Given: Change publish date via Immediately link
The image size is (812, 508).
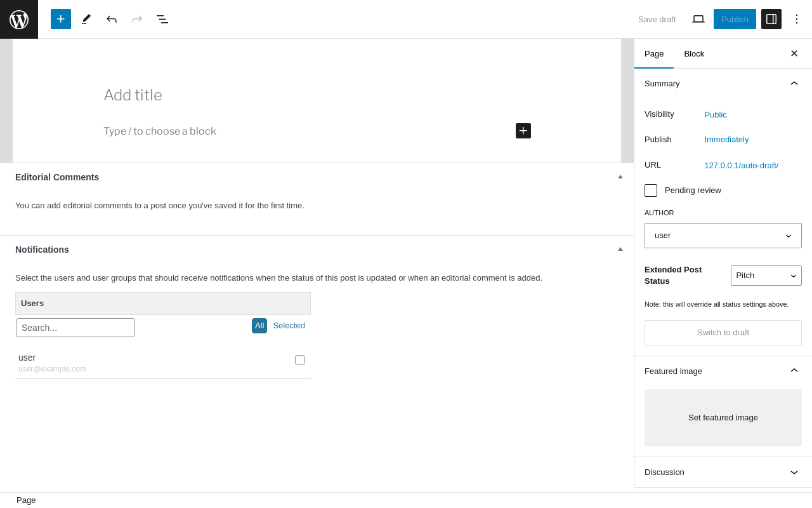Looking at the screenshot, I should pyautogui.click(x=726, y=140).
